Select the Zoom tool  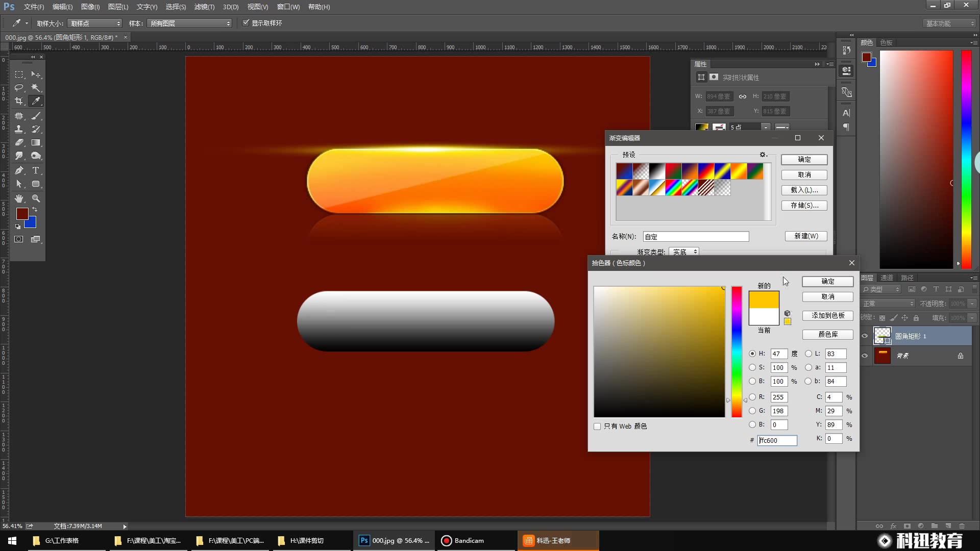click(36, 198)
